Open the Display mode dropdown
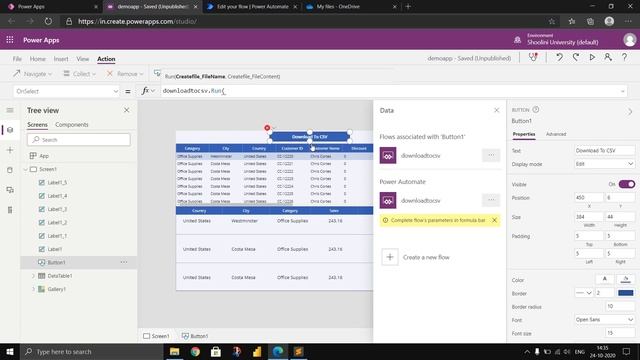Image resolution: width=640 pixels, height=360 pixels. click(604, 164)
